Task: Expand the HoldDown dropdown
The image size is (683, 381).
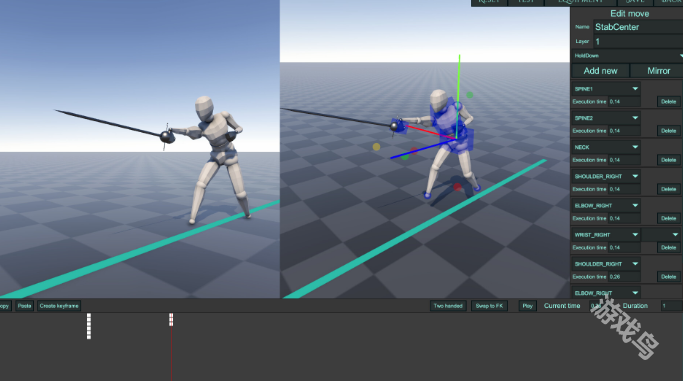Action: click(x=627, y=56)
